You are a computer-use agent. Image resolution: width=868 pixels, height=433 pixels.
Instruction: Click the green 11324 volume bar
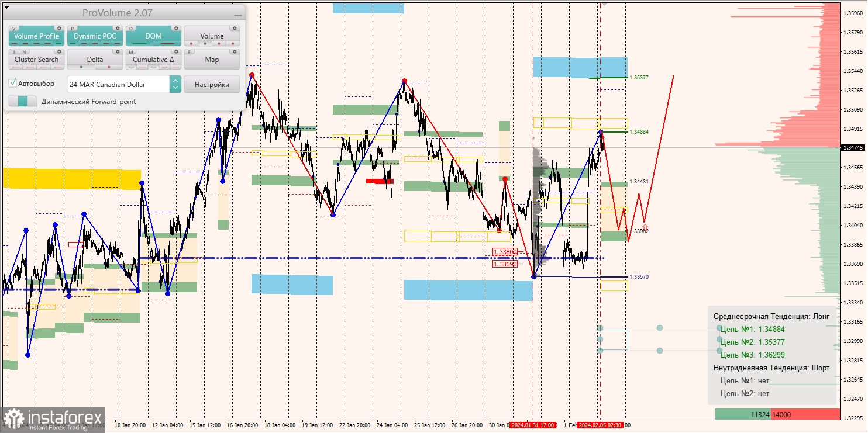(743, 414)
